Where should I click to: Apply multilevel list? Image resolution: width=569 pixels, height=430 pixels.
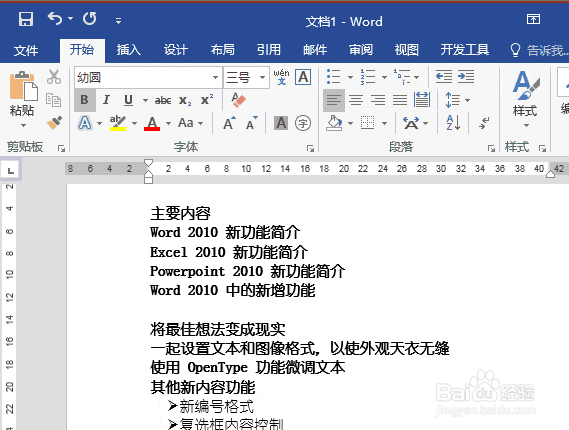(402, 77)
